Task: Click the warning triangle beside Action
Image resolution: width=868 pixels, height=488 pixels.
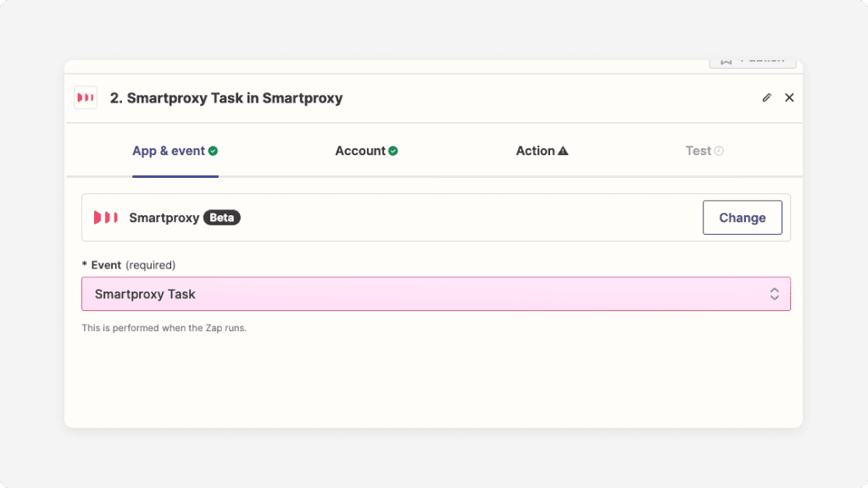Action: tap(563, 151)
